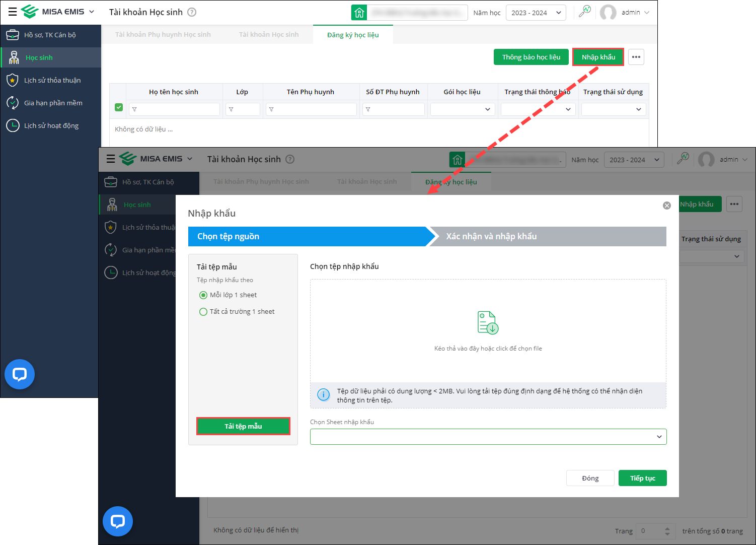Select Học sinh in back window sidebar
The width and height of the screenshot is (756, 545).
[x=50, y=57]
